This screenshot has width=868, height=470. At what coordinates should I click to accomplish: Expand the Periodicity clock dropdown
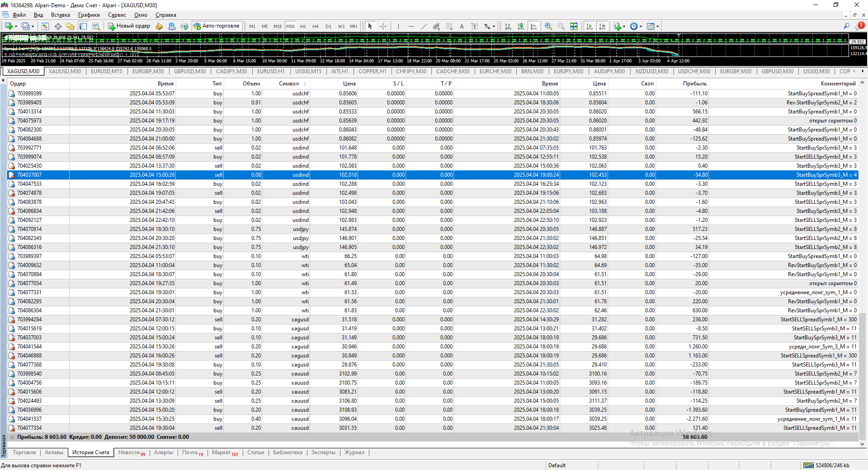click(x=636, y=26)
